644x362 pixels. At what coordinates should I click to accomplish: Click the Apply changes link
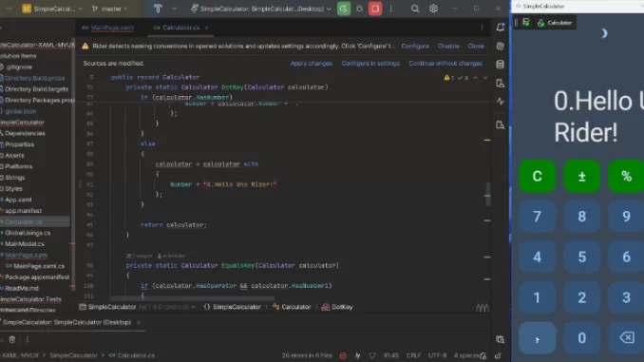311,64
